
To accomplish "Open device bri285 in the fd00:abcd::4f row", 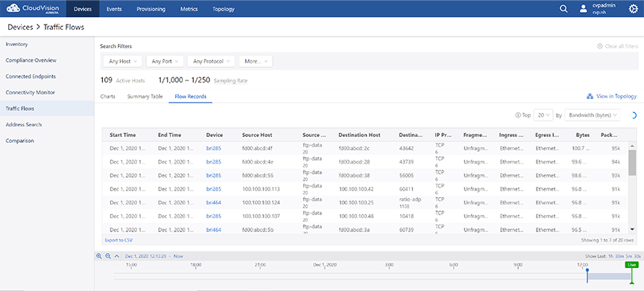I will click(214, 148).
